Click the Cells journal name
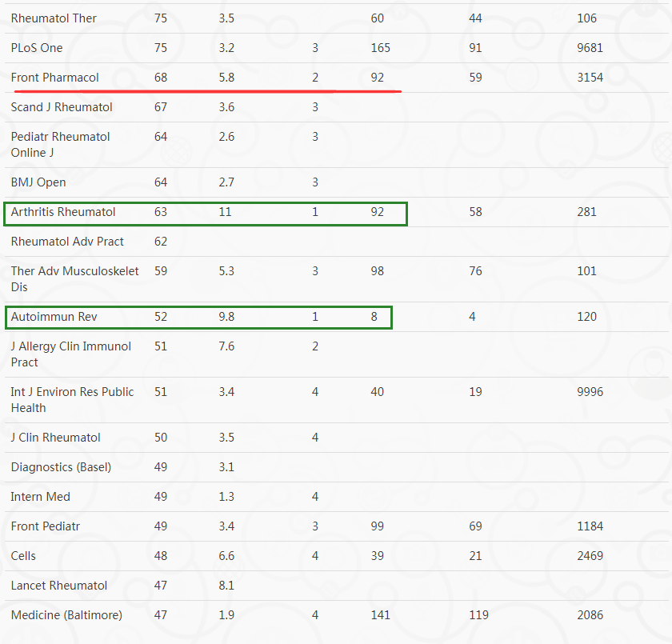The height and width of the screenshot is (644, 672). [23, 556]
